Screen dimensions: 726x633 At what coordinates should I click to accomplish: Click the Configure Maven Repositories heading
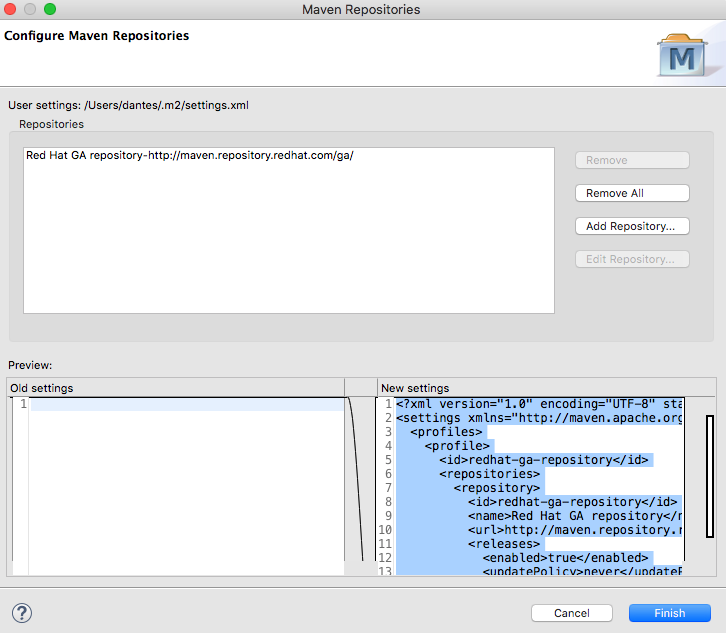click(x=97, y=36)
